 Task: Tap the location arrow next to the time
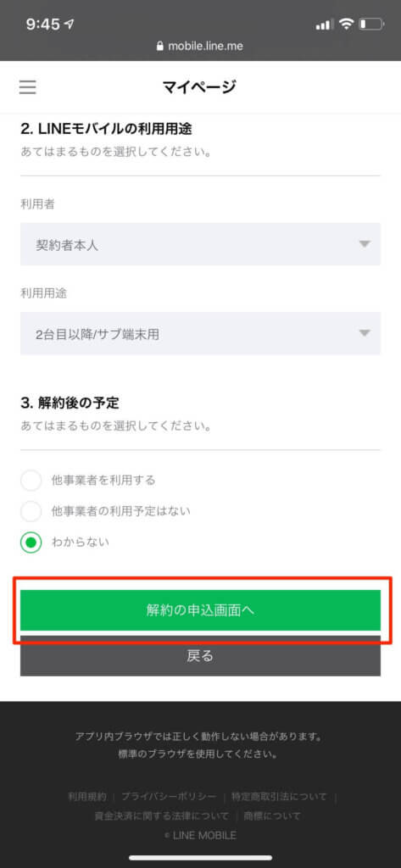(70, 25)
